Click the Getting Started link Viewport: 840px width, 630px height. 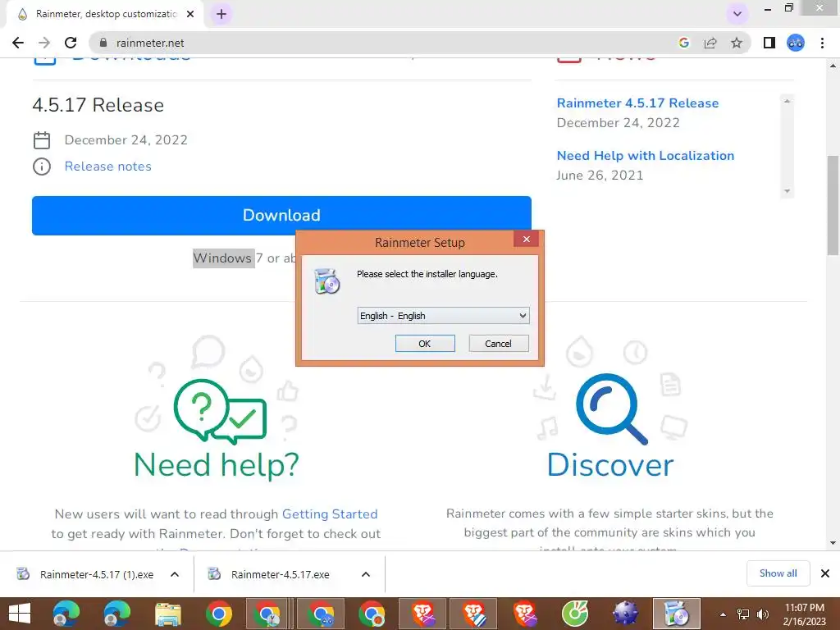coord(330,514)
